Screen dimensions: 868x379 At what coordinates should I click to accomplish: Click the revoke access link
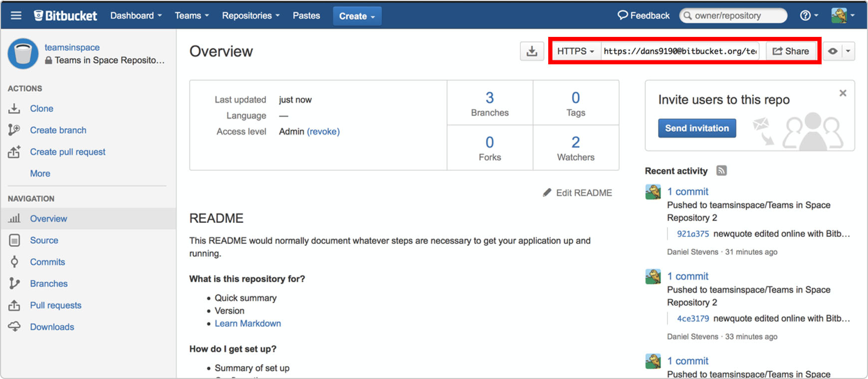pyautogui.click(x=323, y=132)
